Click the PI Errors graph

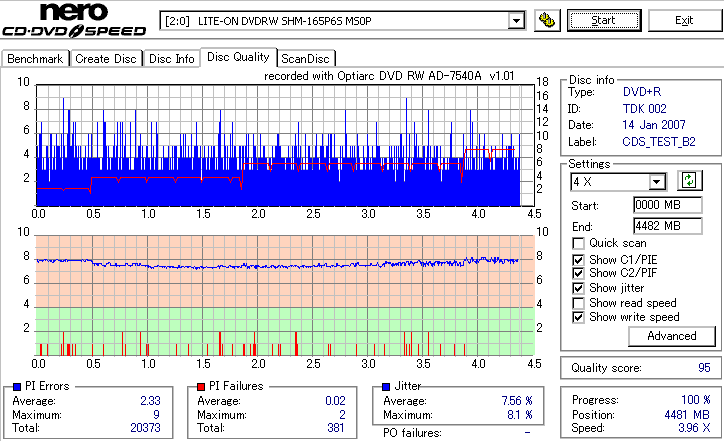coord(285,145)
